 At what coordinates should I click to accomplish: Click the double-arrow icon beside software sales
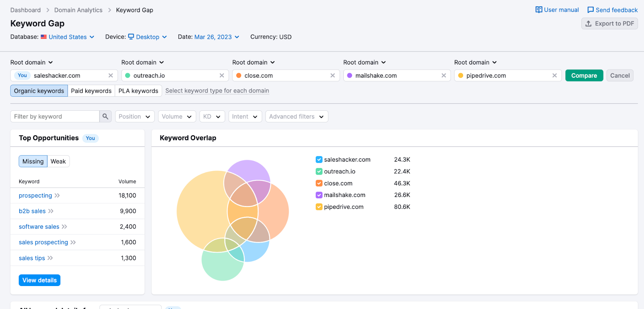[64, 227]
